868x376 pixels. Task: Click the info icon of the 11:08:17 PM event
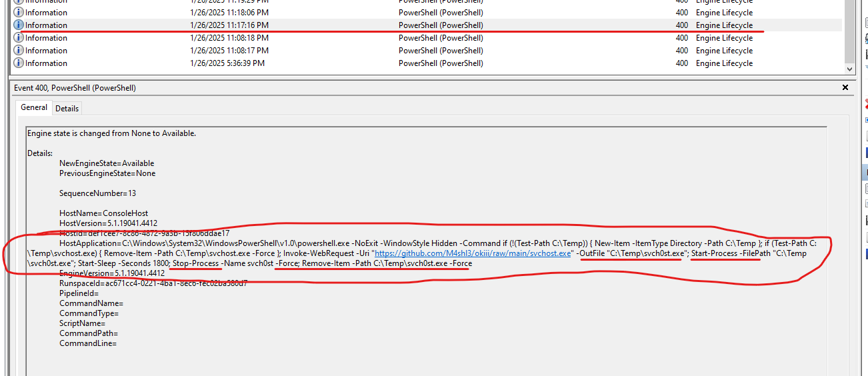[x=19, y=51]
